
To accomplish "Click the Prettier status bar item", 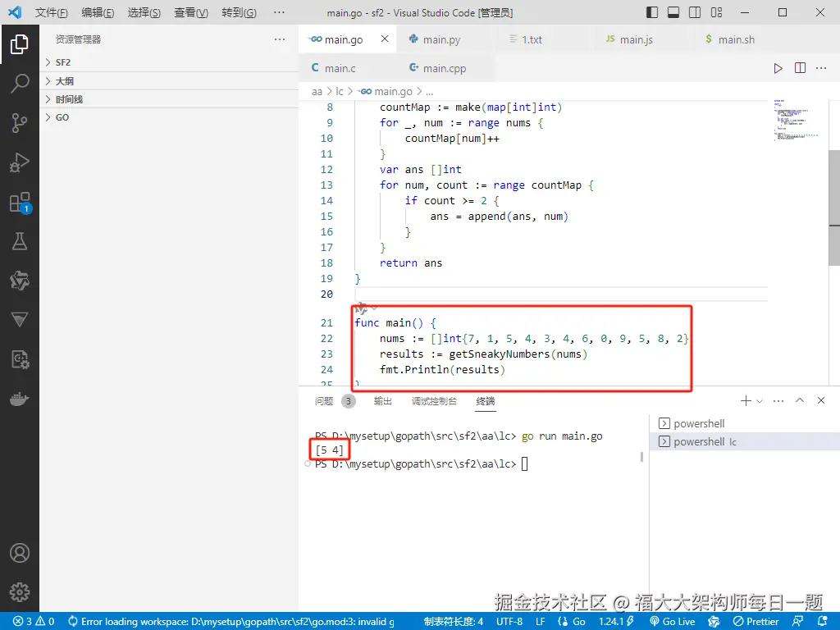I will tap(756, 622).
